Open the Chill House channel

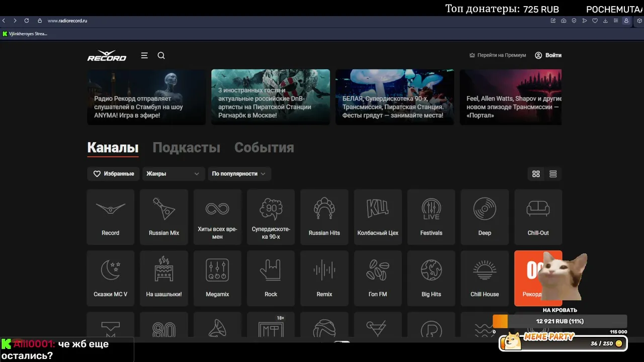click(485, 278)
